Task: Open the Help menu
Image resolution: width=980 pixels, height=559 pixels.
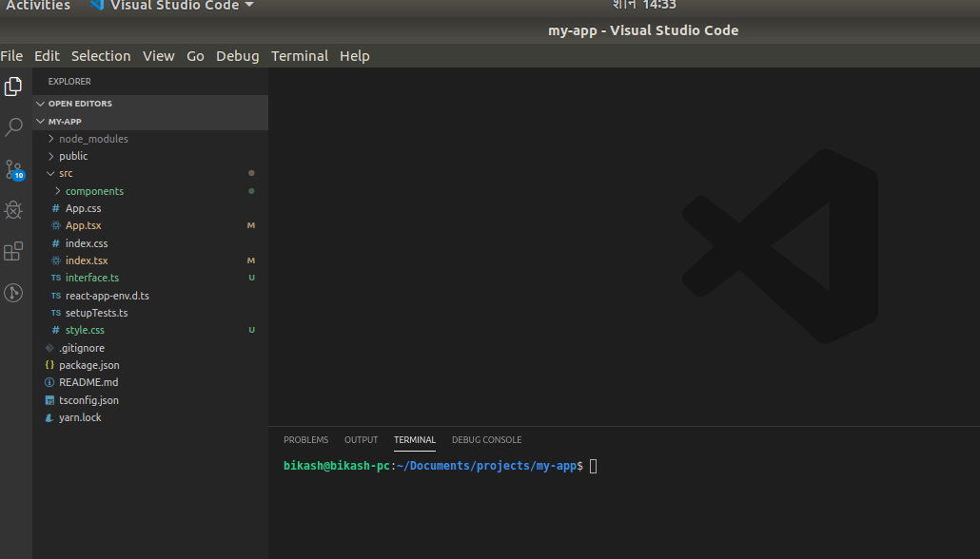Action: coord(354,55)
